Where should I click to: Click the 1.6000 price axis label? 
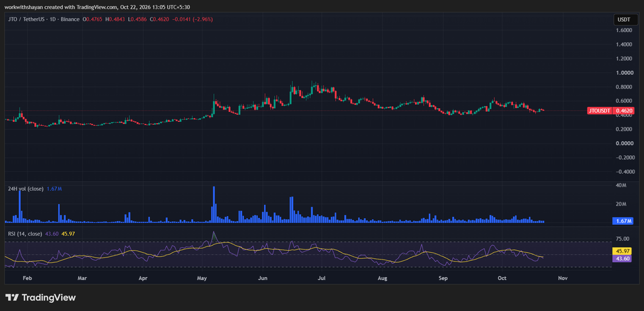point(623,30)
